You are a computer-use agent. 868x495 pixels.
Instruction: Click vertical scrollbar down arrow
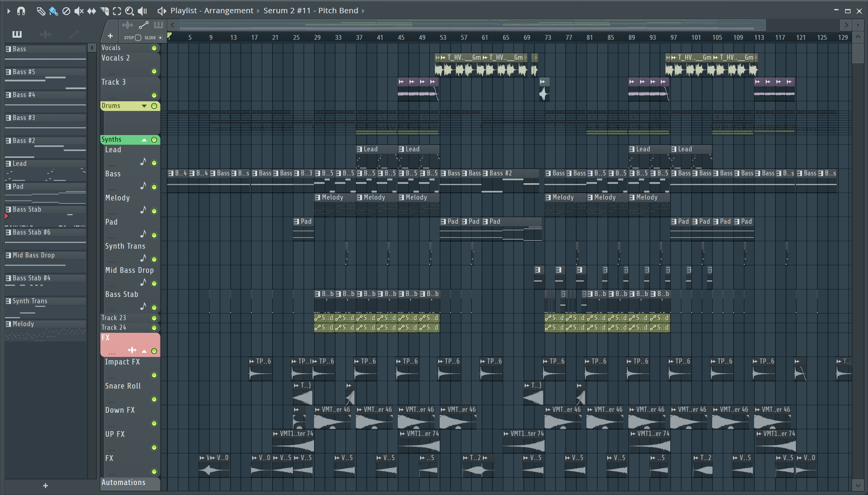858,485
